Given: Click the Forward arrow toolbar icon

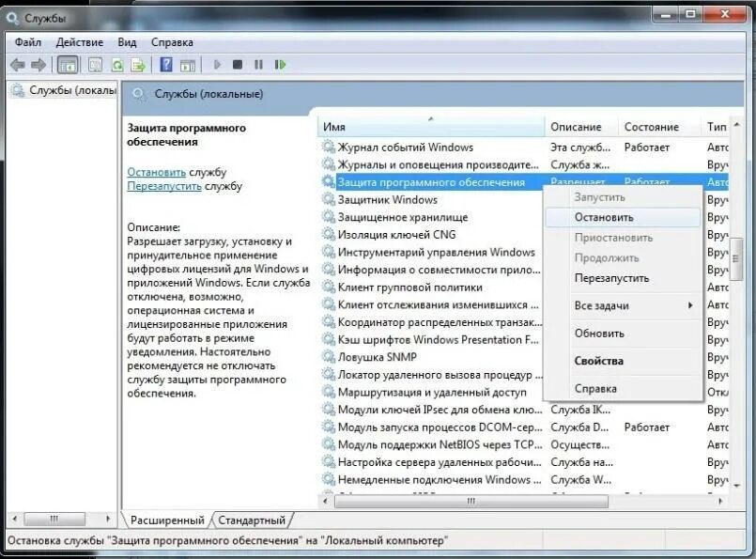Looking at the screenshot, I should (39, 65).
